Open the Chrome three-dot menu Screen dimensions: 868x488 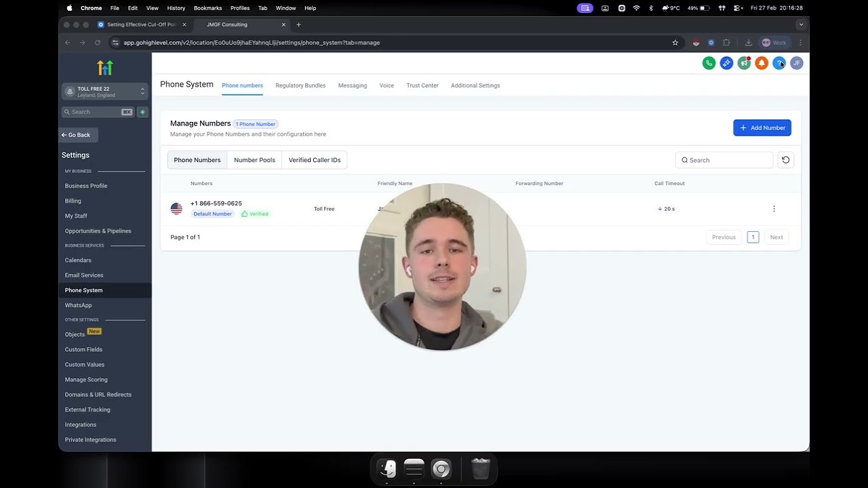point(800,43)
